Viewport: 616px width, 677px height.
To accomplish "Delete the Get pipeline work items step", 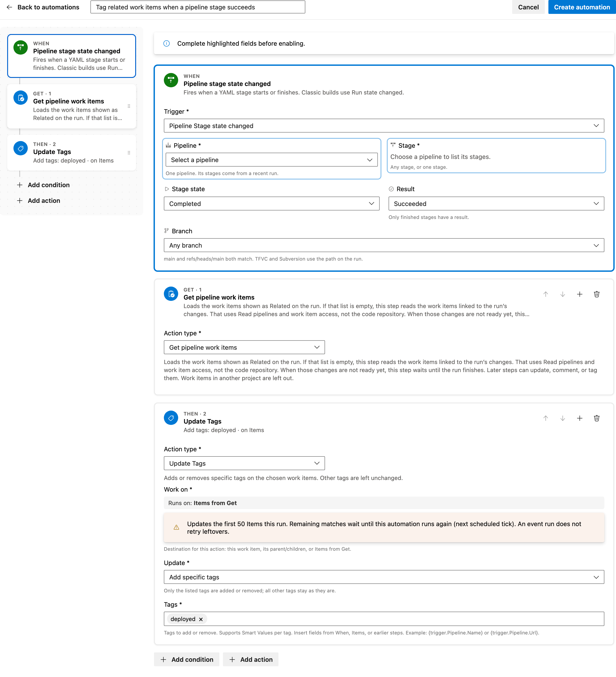I will pyautogui.click(x=597, y=294).
